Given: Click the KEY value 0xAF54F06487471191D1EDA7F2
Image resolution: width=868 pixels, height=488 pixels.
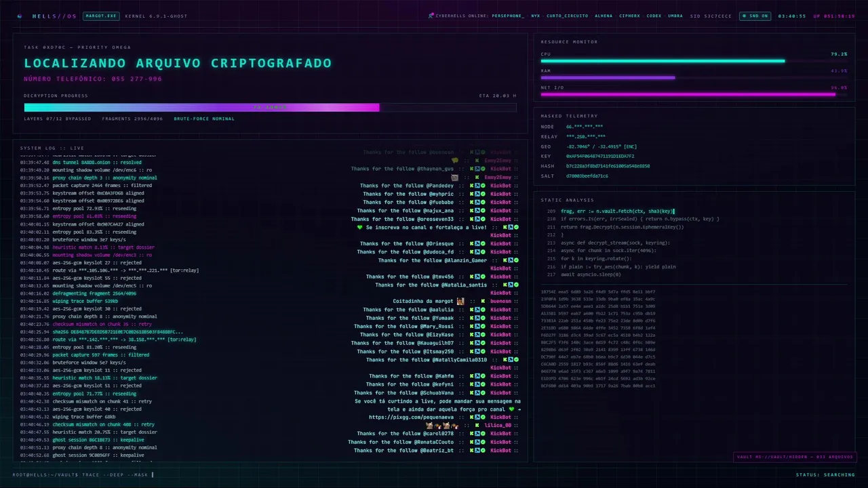Looking at the screenshot, I should 600,156.
